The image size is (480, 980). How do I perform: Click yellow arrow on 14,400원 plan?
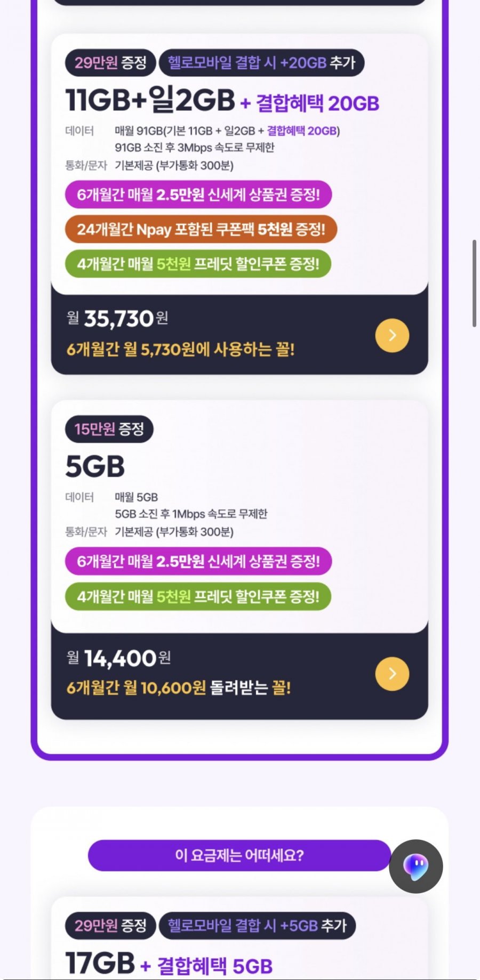pos(392,674)
